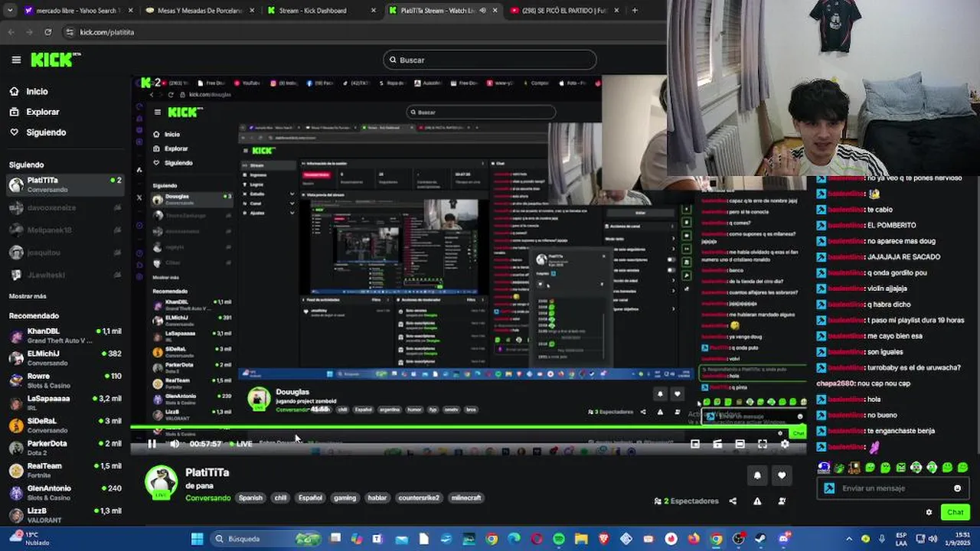Share the PlatiTiTa stream

coord(733,501)
